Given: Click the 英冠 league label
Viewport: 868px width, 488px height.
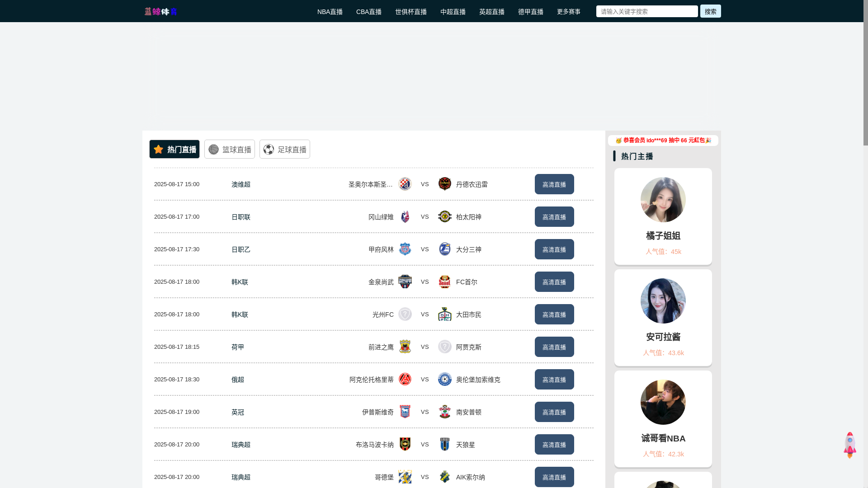Looking at the screenshot, I should tap(238, 412).
